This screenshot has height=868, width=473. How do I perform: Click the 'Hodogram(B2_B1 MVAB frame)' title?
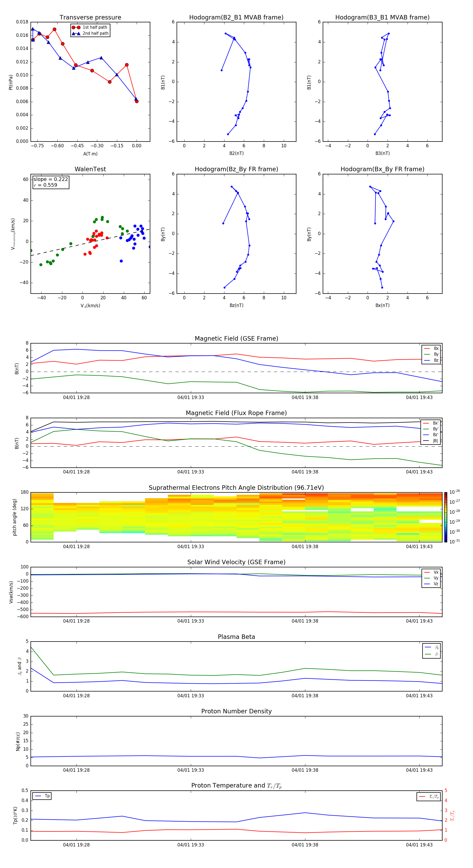pos(236,18)
